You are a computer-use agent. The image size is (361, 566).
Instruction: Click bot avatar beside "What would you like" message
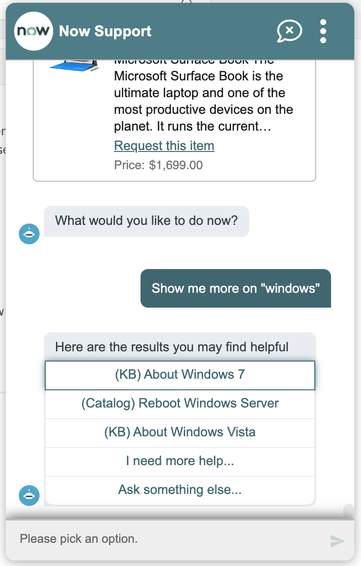point(29,234)
